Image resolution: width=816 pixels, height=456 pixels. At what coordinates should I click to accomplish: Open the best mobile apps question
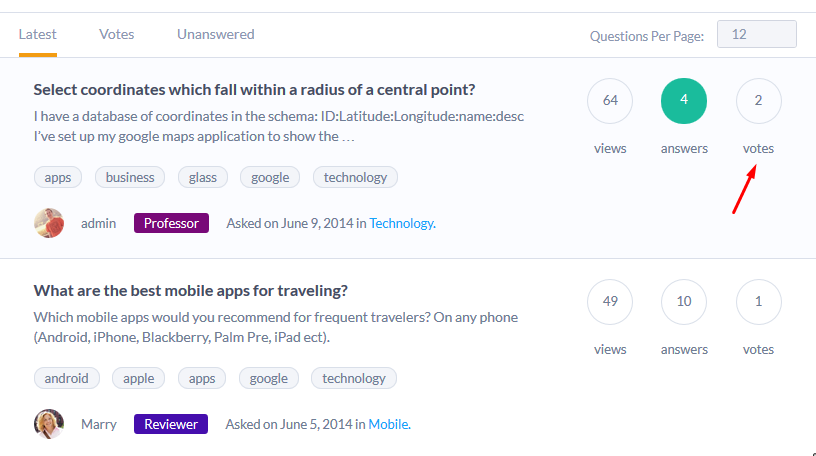click(190, 290)
